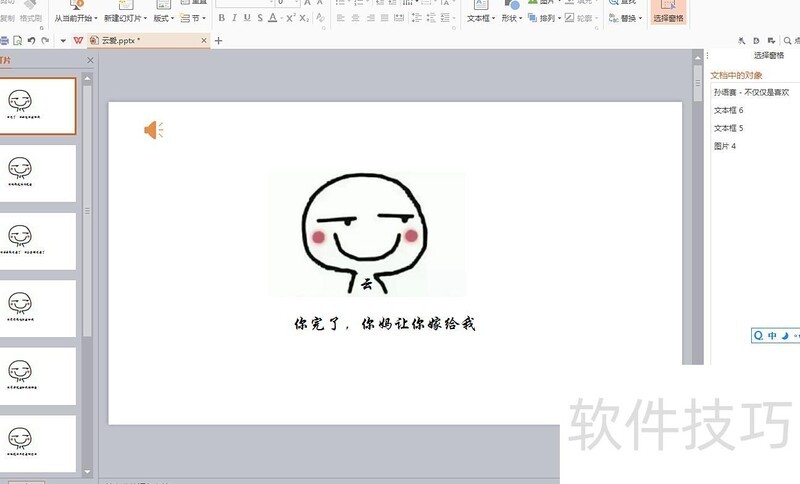The image size is (800, 484).
Task: Toggle underline formatting
Action: click(247, 18)
